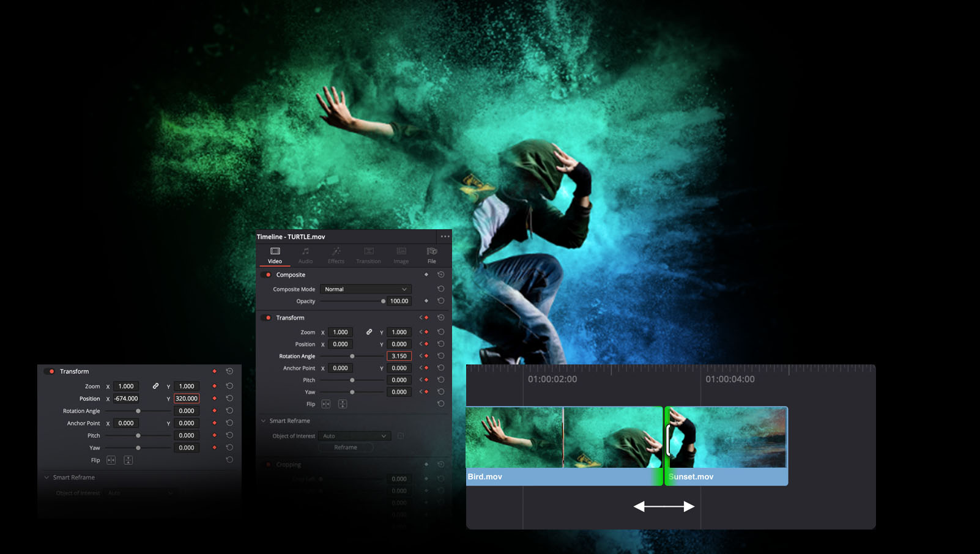Click Composite section keyframe diamond

tap(426, 275)
